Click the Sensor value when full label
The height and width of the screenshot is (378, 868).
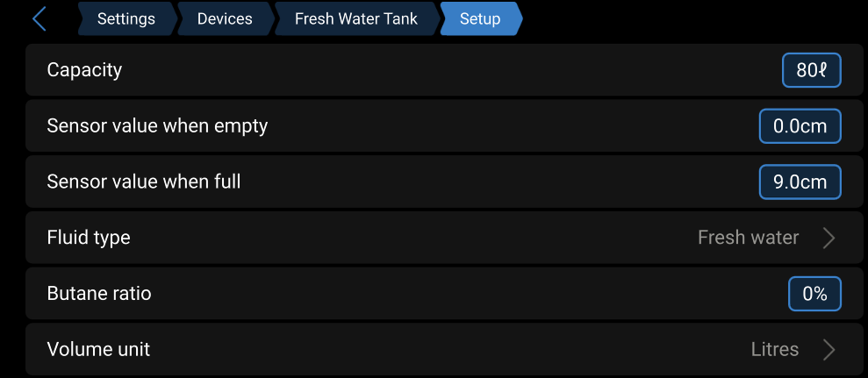[143, 182]
